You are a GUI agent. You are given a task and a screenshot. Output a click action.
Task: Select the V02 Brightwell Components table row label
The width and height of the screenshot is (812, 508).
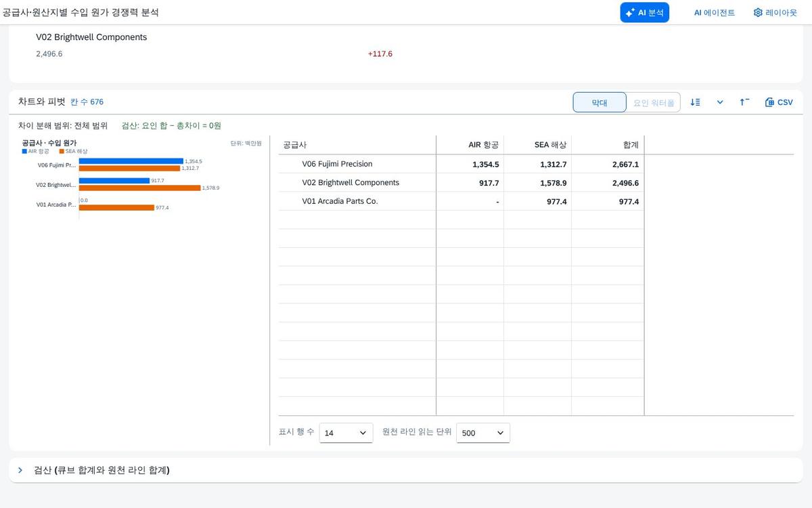[x=351, y=183]
